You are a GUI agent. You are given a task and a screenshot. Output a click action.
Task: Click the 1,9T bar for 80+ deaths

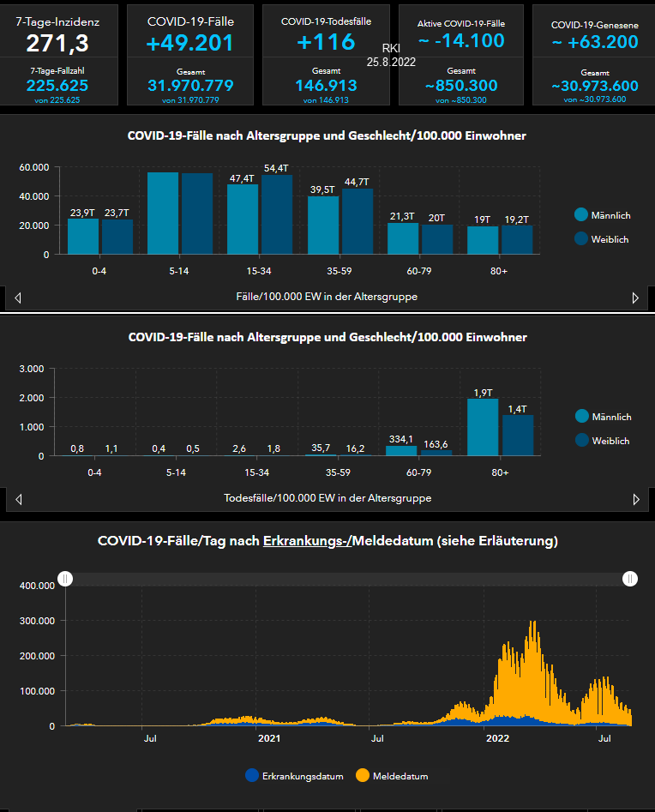[x=483, y=427]
